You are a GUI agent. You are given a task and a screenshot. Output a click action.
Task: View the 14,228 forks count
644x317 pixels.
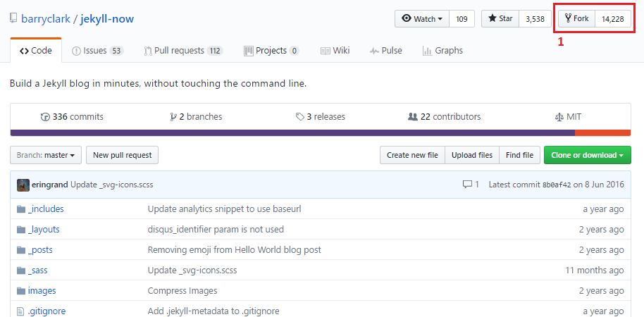tap(613, 19)
